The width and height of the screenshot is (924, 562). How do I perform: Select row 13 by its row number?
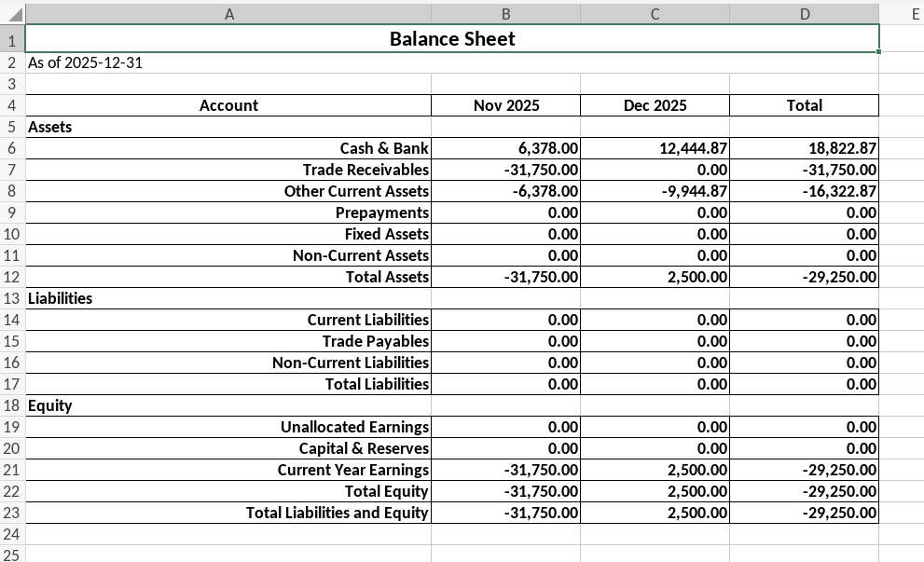[x=13, y=298]
